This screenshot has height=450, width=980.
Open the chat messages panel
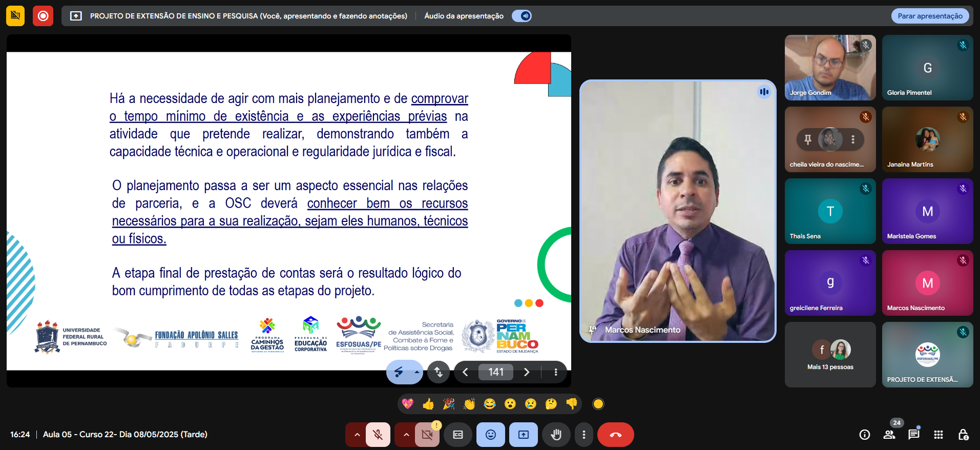pos(913,435)
